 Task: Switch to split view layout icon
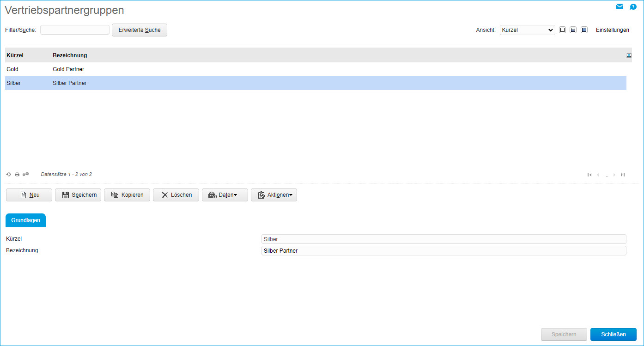coord(573,30)
